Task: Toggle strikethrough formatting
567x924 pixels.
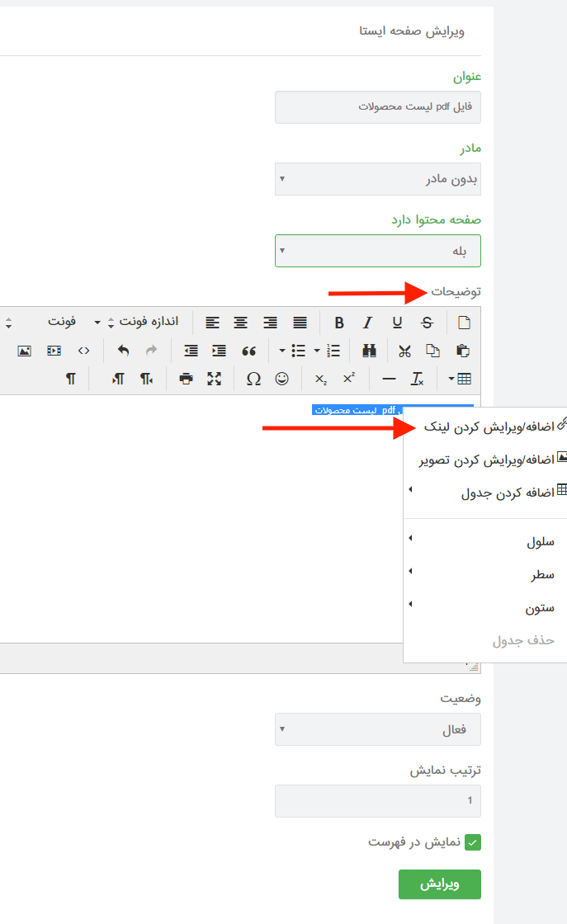Action: point(428,323)
